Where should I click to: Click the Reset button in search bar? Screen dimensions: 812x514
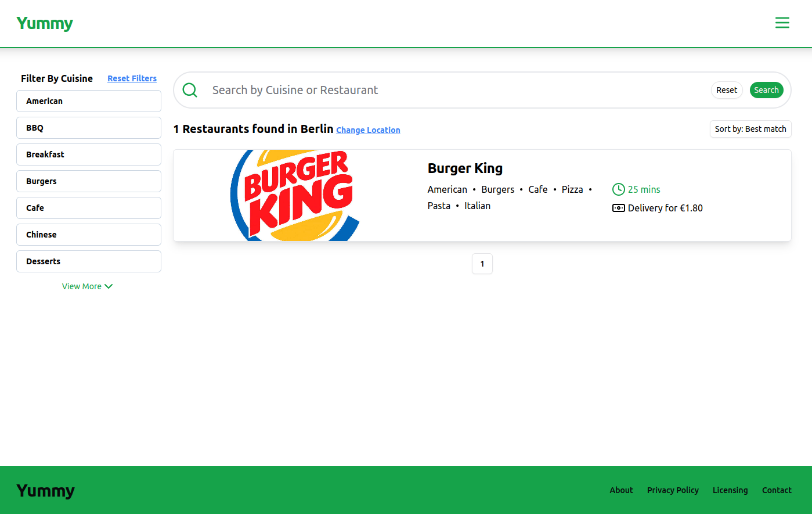pos(726,90)
